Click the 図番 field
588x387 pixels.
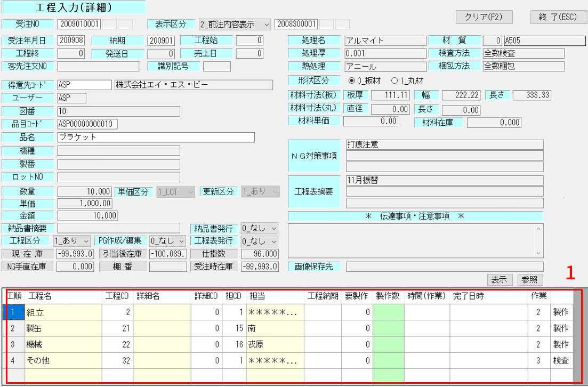(118, 111)
